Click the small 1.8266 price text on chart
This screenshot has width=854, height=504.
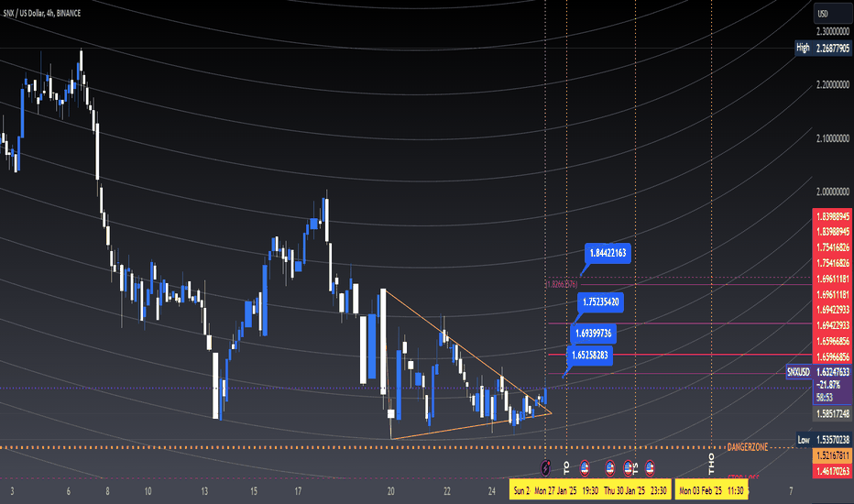pyautogui.click(x=562, y=284)
